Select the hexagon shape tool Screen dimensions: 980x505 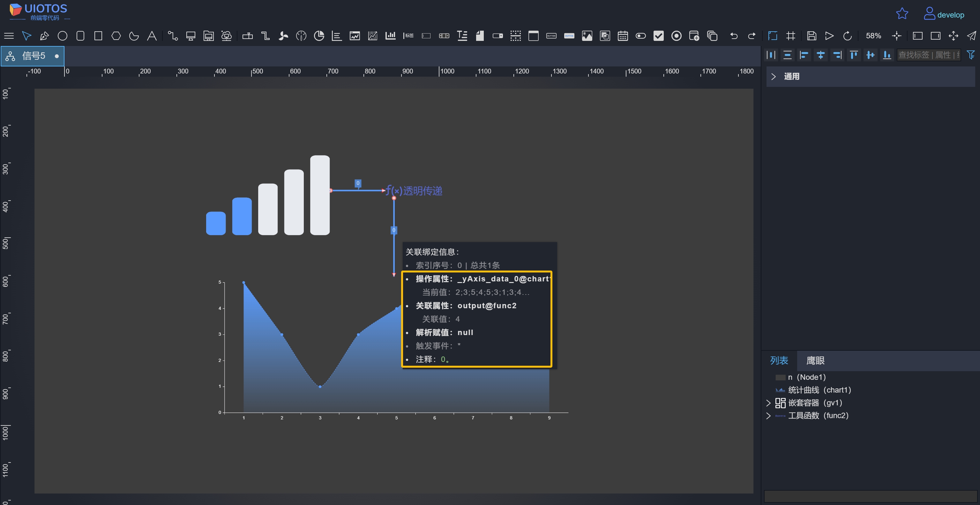click(x=116, y=36)
